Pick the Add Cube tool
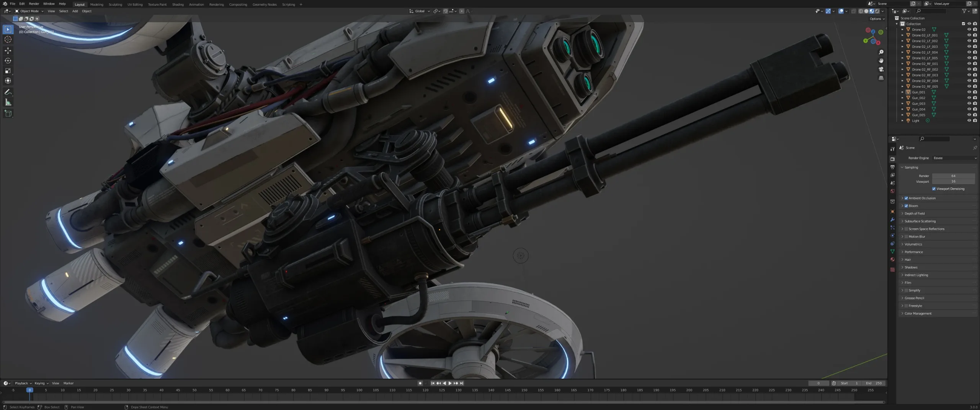The width and height of the screenshot is (980, 410). 8,113
